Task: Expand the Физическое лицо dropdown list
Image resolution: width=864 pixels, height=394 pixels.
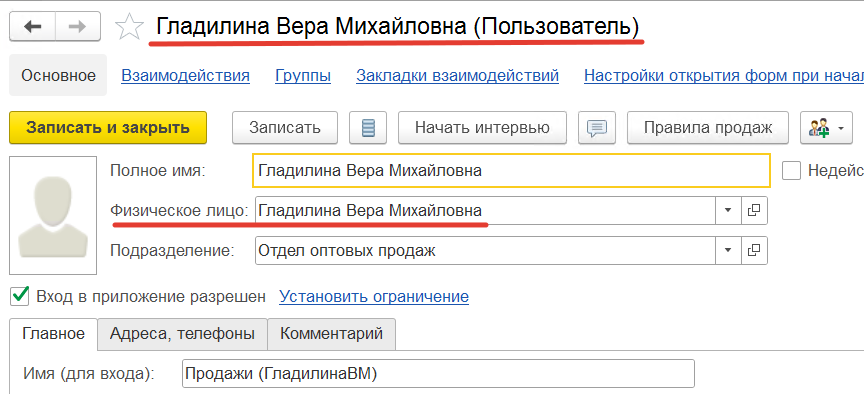Action: click(x=728, y=210)
